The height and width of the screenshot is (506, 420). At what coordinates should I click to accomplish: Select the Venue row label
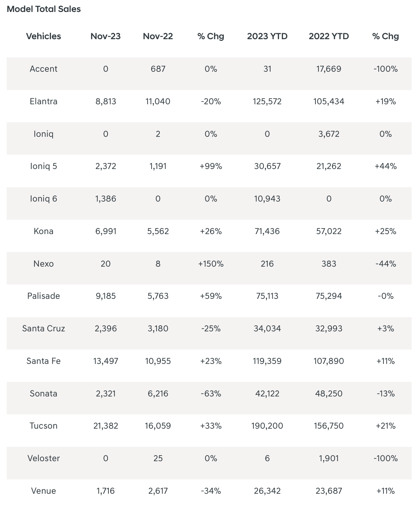[43, 491]
